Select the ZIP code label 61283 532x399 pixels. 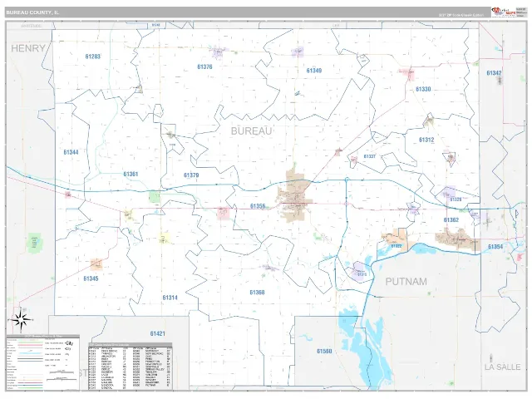pyautogui.click(x=92, y=57)
